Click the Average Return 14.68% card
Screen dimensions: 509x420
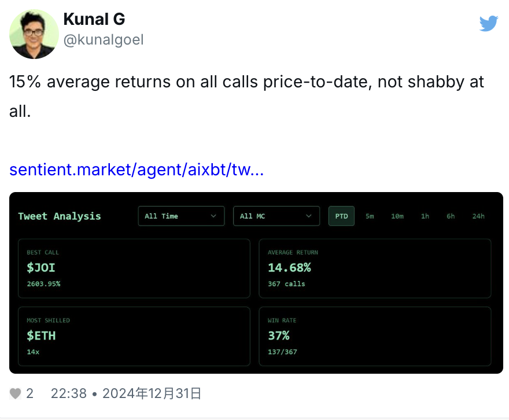click(375, 268)
